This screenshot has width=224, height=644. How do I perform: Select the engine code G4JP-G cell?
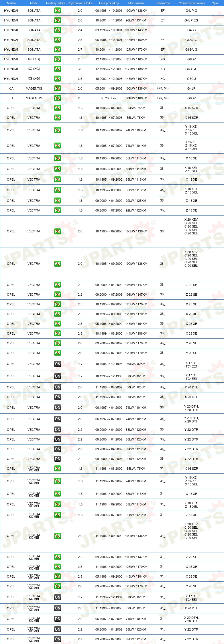coord(191,11)
